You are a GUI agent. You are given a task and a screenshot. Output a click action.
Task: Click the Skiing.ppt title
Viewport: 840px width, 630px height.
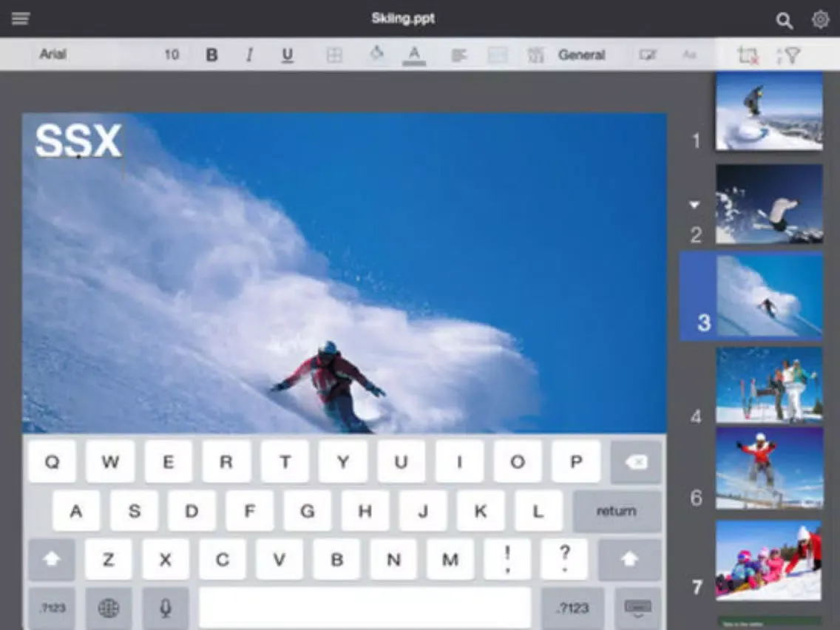(x=404, y=18)
